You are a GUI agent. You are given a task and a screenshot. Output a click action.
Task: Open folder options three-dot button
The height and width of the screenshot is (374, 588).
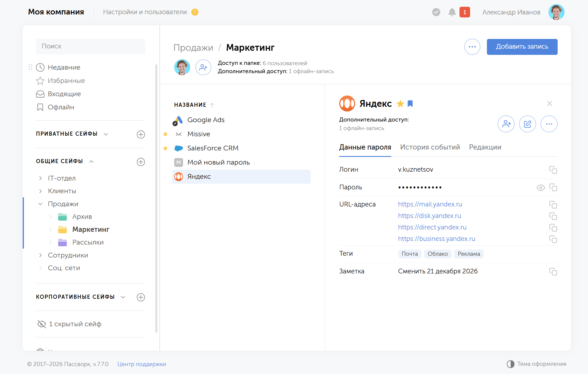tap(472, 47)
